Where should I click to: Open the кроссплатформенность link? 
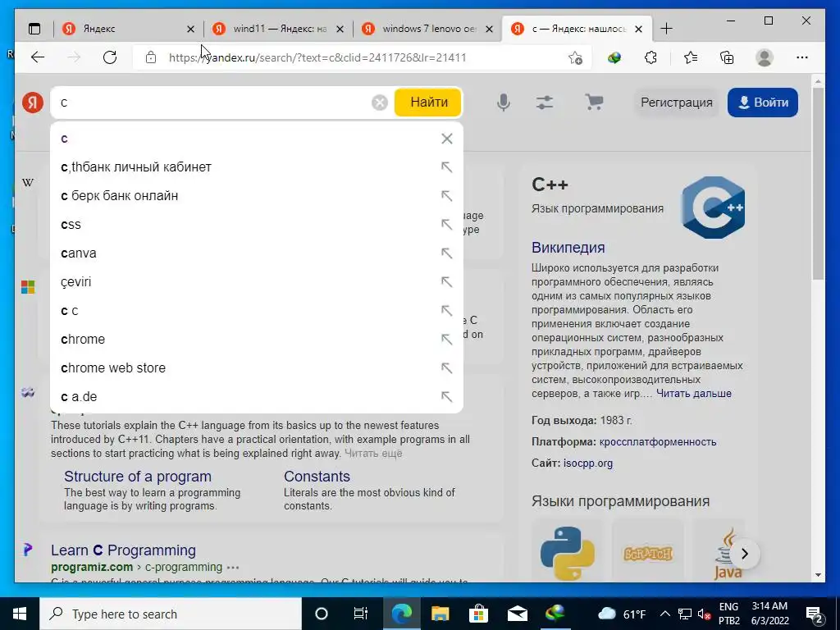658,441
